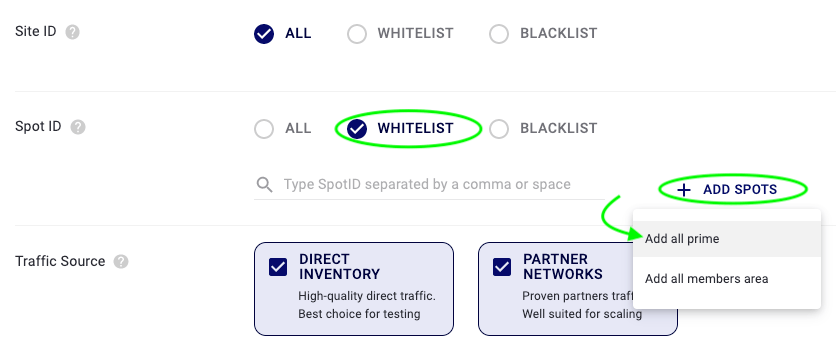Click the Spot ID label text

click(x=38, y=127)
